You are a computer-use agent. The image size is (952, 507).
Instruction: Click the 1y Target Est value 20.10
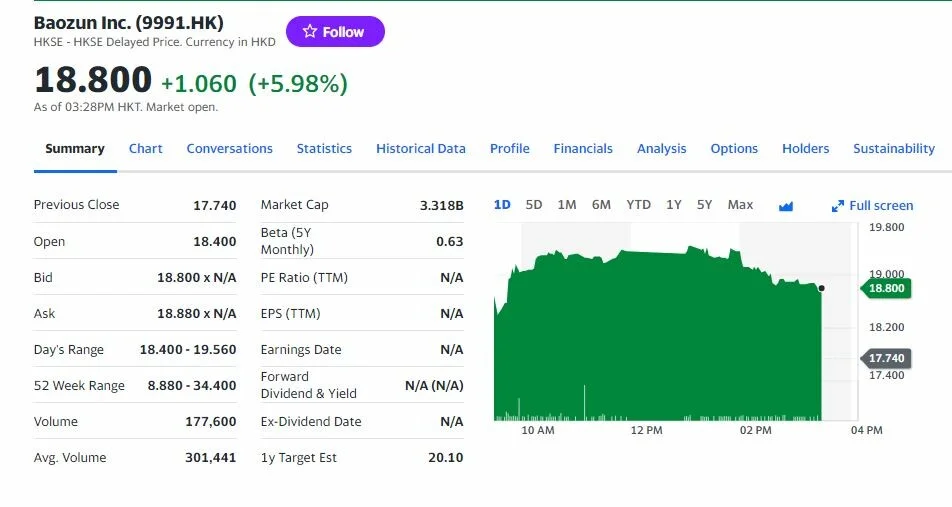pos(446,458)
